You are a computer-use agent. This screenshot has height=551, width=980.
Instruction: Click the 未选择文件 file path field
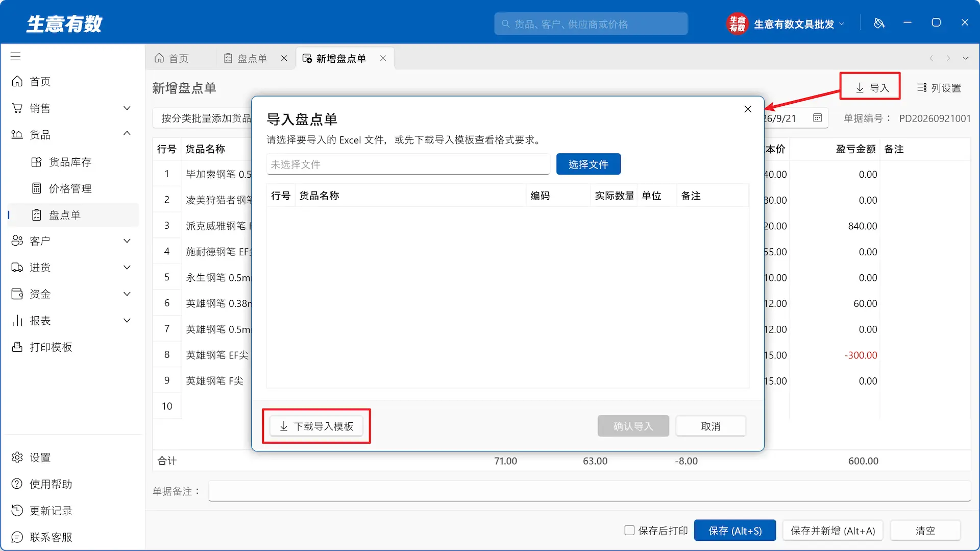(x=408, y=164)
